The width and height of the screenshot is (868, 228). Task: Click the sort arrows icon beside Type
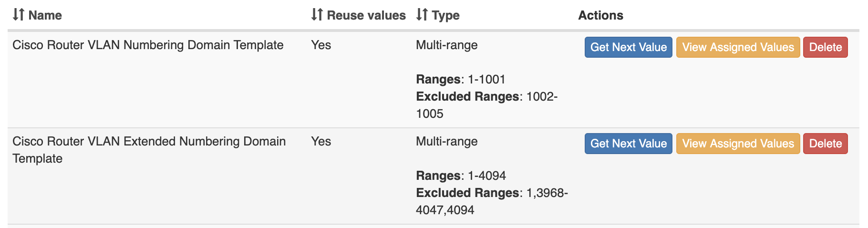tap(422, 15)
